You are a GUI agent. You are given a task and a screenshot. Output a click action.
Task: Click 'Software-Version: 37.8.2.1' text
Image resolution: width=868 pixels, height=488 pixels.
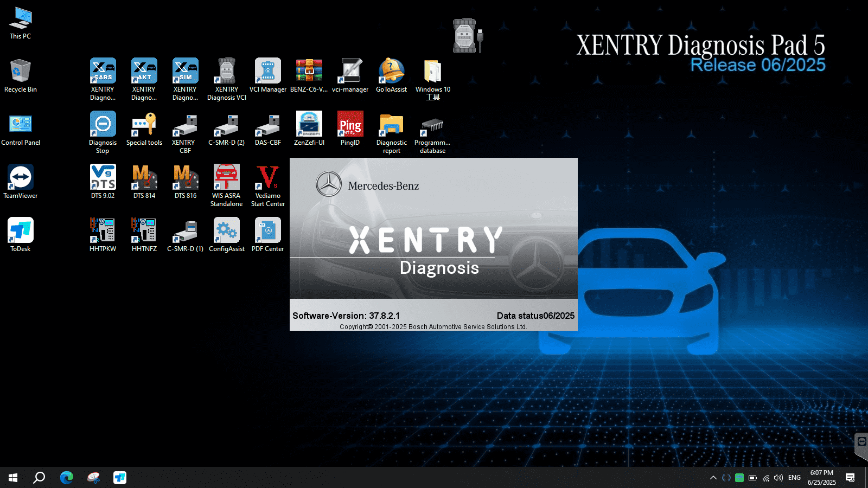[346, 316]
